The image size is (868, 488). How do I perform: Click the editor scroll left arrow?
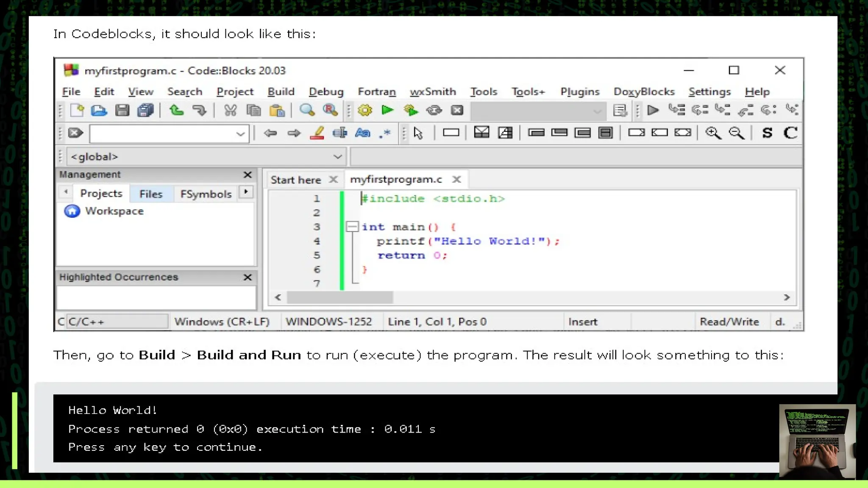pyautogui.click(x=278, y=297)
